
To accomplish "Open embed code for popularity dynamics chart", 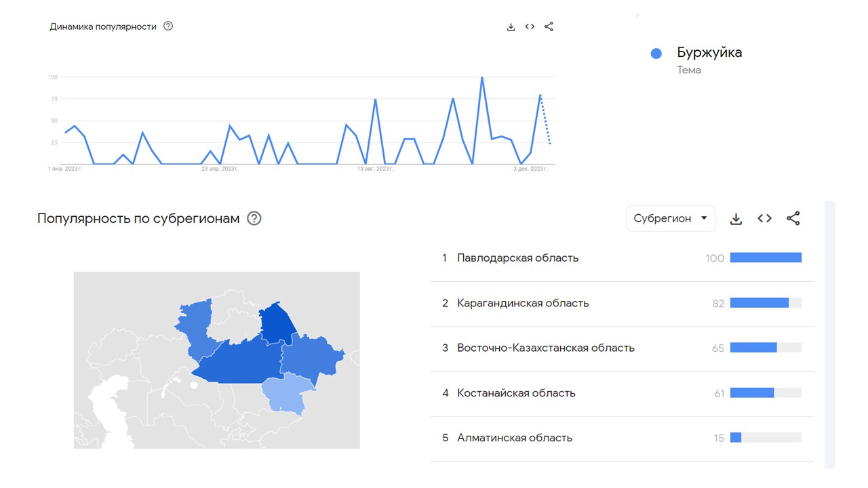I will 530,27.
